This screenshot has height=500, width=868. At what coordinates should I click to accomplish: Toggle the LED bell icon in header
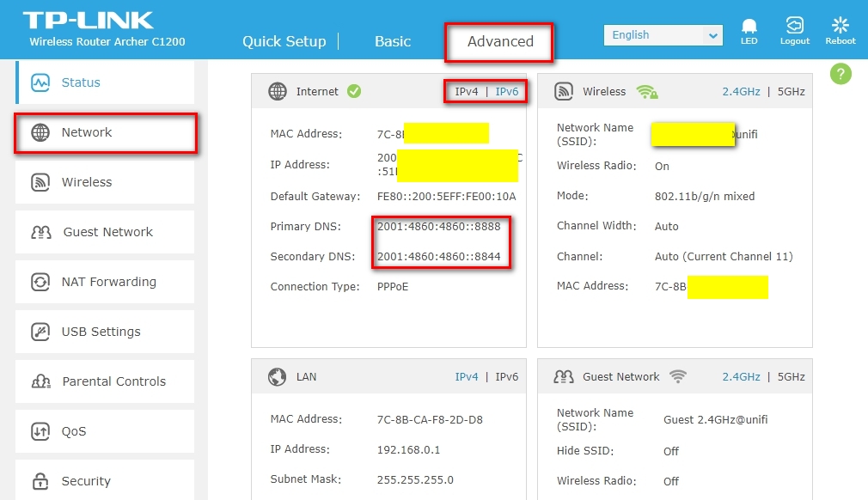[x=749, y=26]
